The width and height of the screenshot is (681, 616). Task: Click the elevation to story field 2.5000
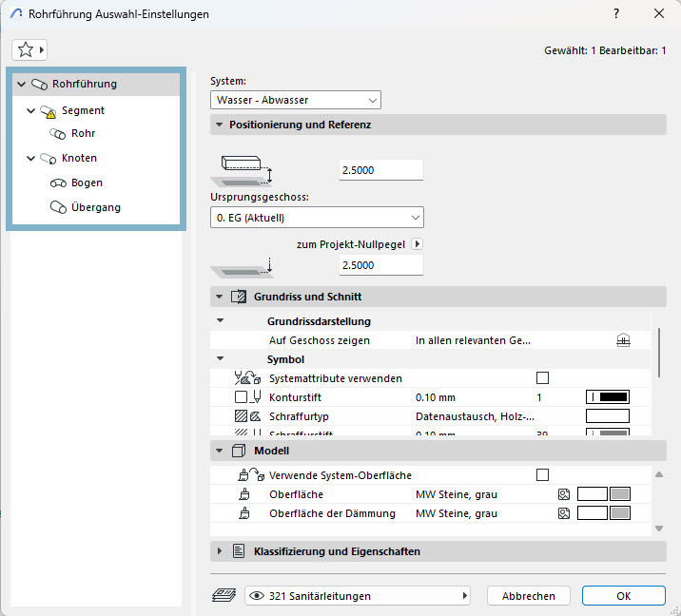380,170
